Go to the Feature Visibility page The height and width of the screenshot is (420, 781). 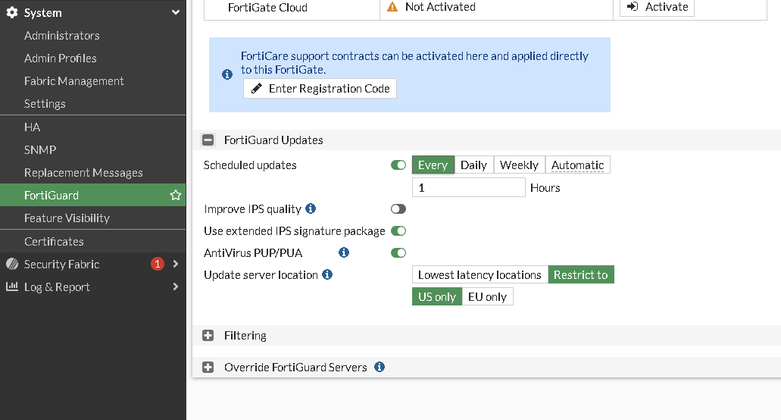tap(67, 218)
